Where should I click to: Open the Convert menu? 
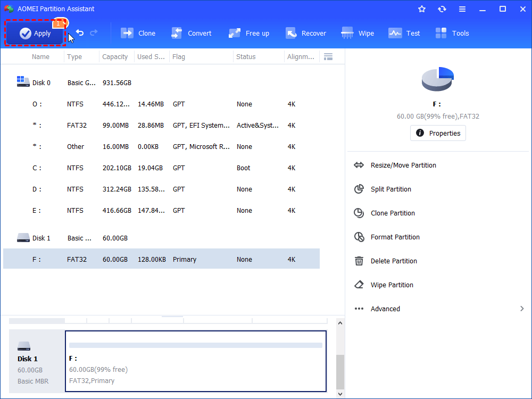coord(191,34)
